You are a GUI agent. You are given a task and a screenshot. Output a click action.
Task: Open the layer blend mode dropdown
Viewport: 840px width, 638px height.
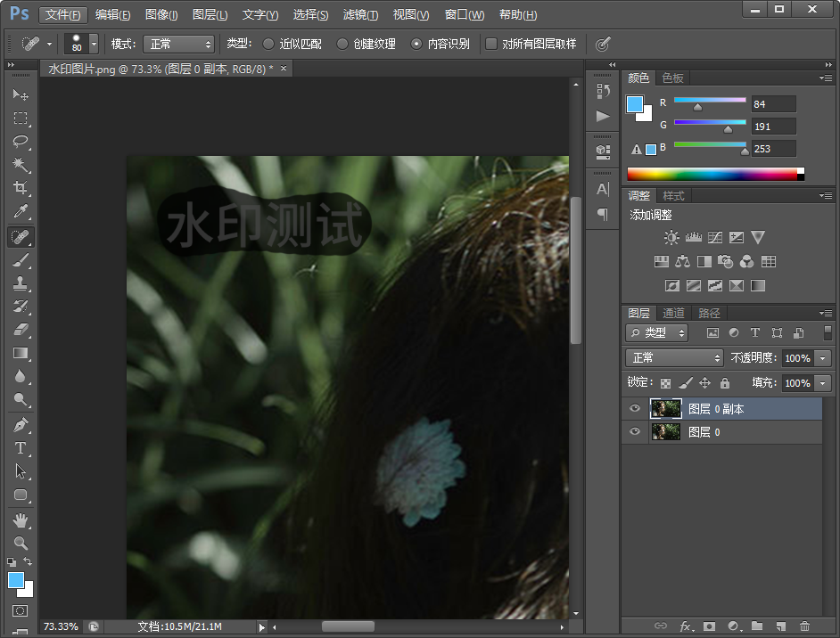coord(674,357)
